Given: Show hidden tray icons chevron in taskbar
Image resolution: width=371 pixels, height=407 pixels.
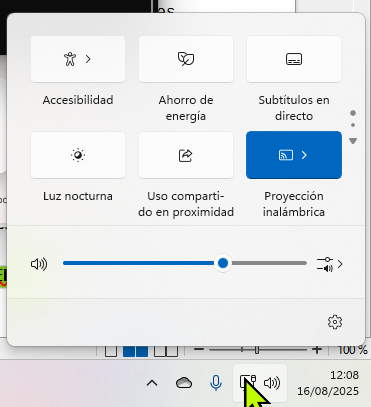Looking at the screenshot, I should point(152,383).
